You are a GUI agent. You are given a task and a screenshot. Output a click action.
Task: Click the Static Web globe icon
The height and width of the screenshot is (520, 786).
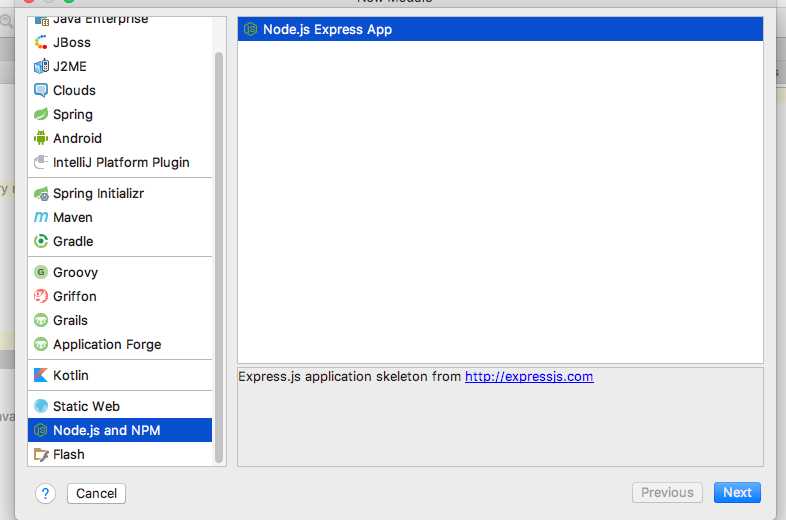41,406
